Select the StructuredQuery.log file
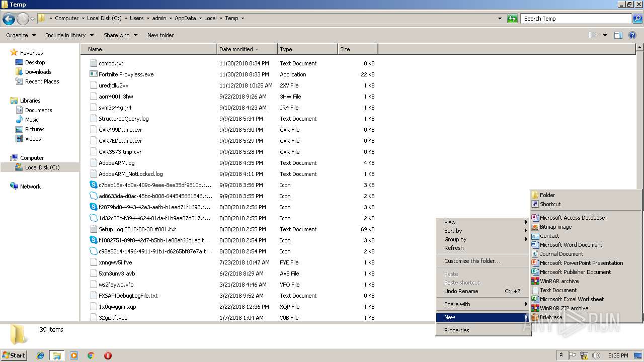 click(123, 119)
